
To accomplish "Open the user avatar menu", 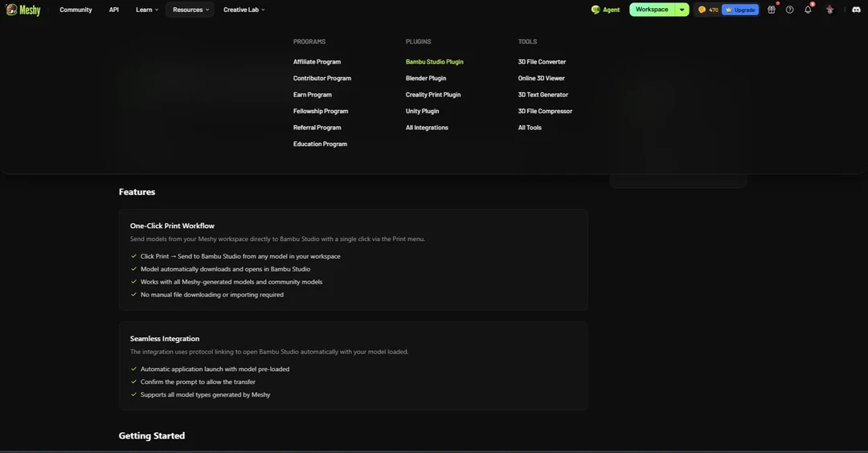I will tap(829, 10).
